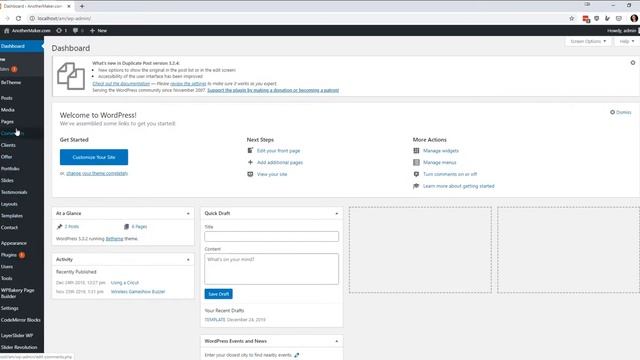The width and height of the screenshot is (640, 360).
Task: Open Slider Revolution in the sidebar
Action: [22, 347]
